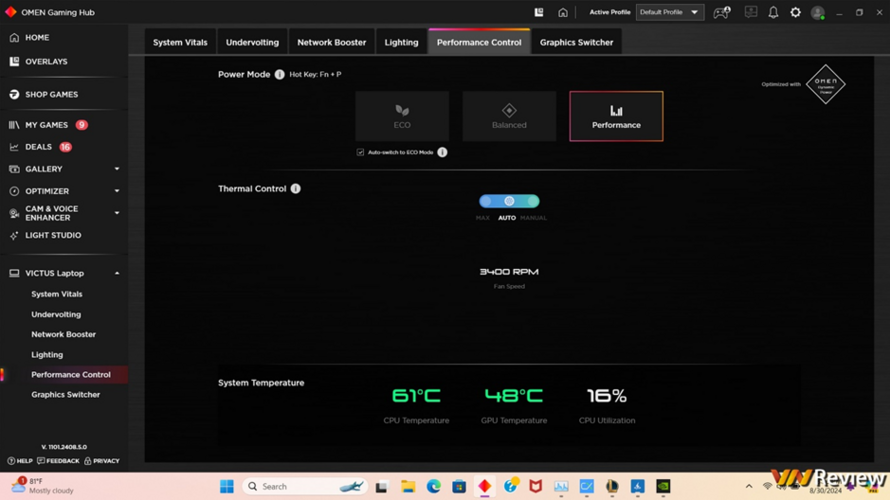The image size is (890, 500).
Task: Show hidden system tray icons
Action: [x=749, y=486]
